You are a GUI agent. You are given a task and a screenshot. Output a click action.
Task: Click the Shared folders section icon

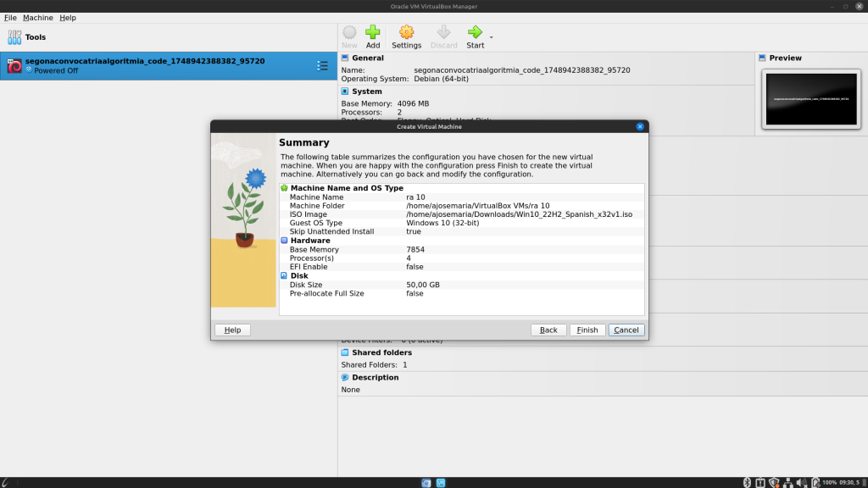point(345,352)
